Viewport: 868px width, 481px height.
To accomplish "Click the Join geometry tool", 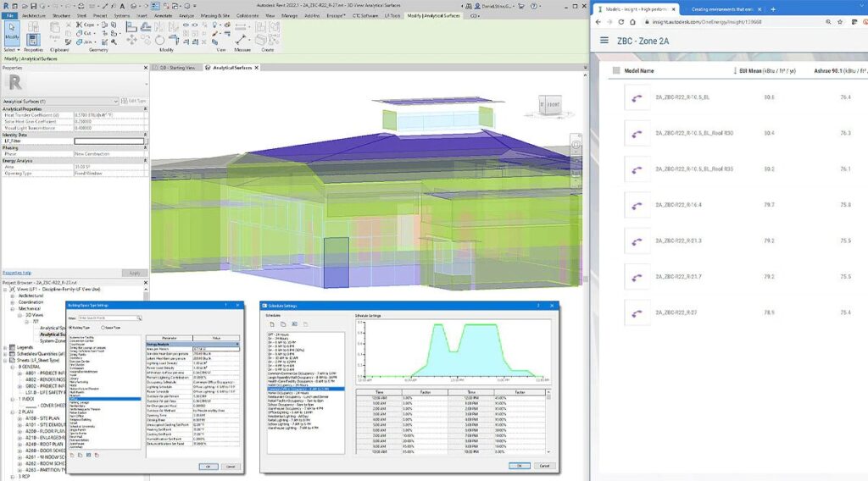I will point(84,41).
